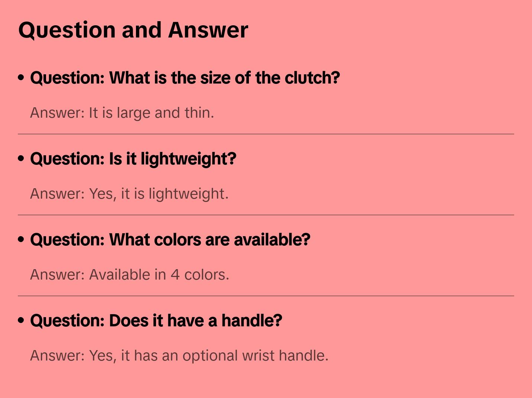Select the question about clutch size
The image size is (532, 398).
185,78
